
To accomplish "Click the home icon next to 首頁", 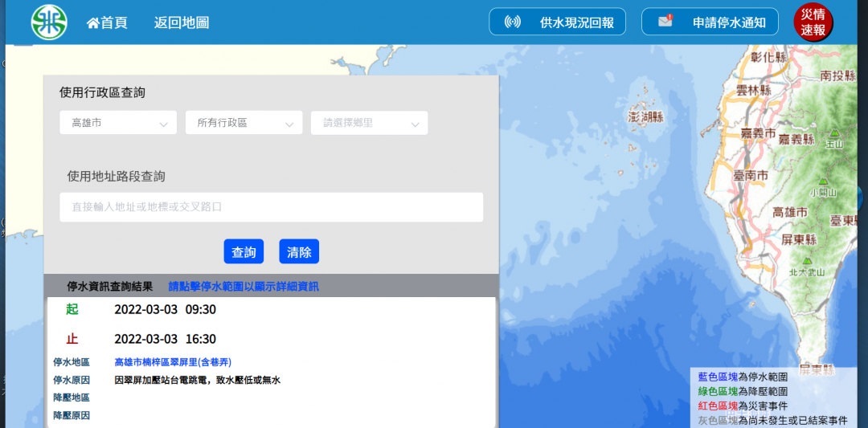I will coord(93,22).
